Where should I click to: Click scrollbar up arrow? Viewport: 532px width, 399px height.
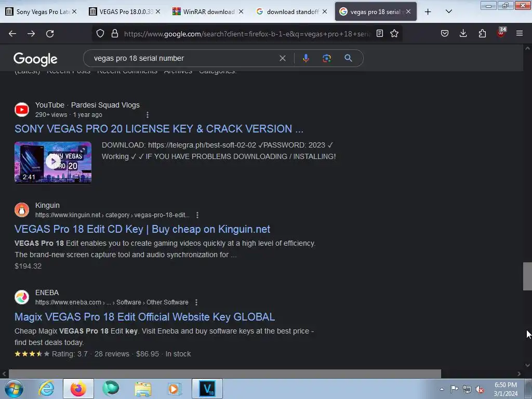point(527,48)
